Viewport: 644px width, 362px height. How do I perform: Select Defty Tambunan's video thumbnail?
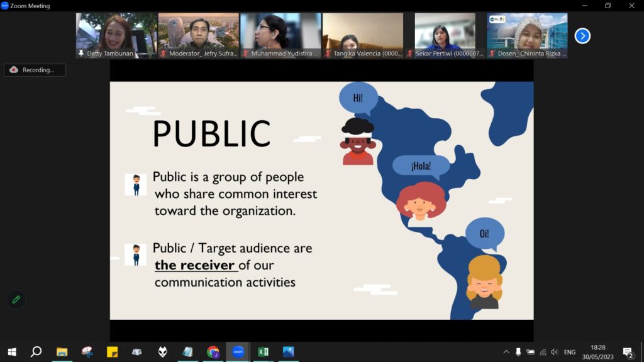[116, 35]
